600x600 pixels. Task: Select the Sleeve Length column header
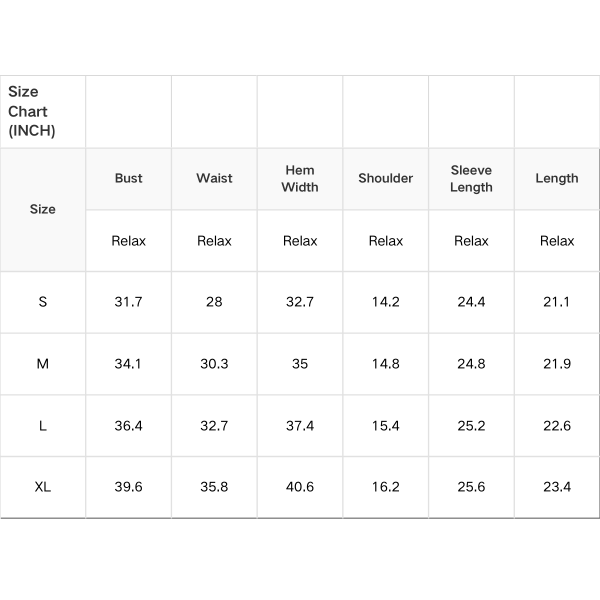click(471, 178)
